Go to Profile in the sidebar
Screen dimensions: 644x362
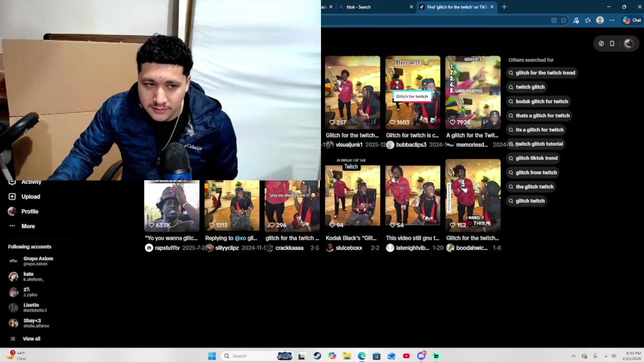click(x=23, y=212)
